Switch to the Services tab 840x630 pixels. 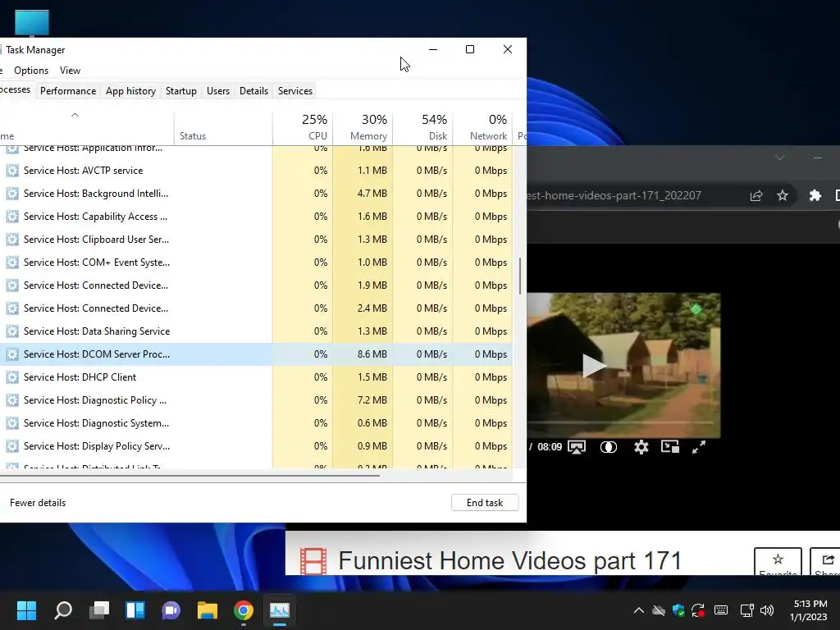pos(295,90)
